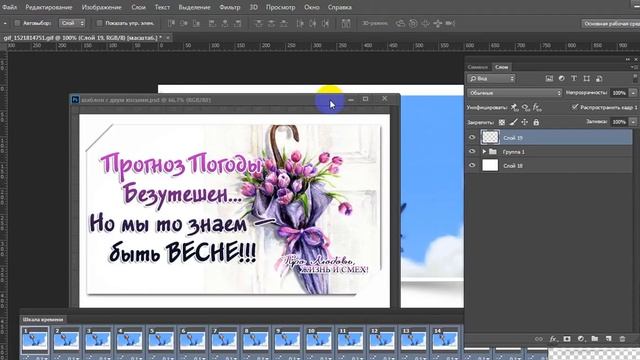Filter layers by type layers icon

574,78
